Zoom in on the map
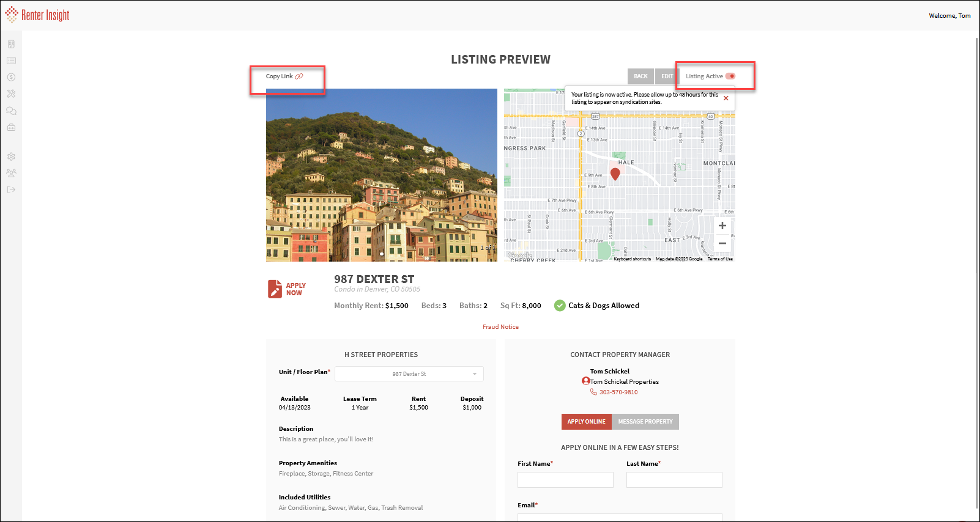Viewport: 980px width, 522px height. point(722,226)
